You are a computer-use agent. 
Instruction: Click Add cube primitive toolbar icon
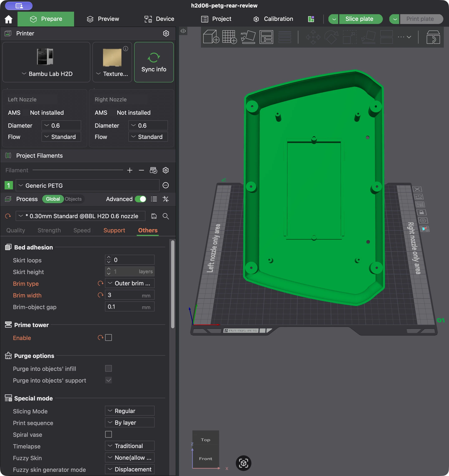(211, 37)
